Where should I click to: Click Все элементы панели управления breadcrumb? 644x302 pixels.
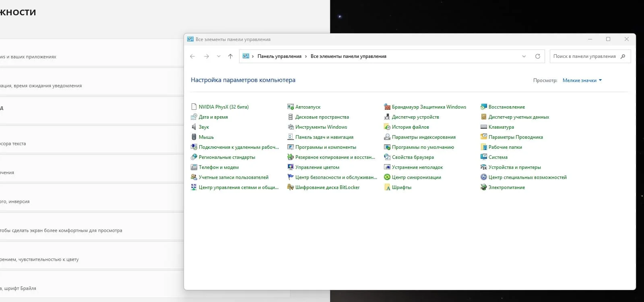(348, 56)
